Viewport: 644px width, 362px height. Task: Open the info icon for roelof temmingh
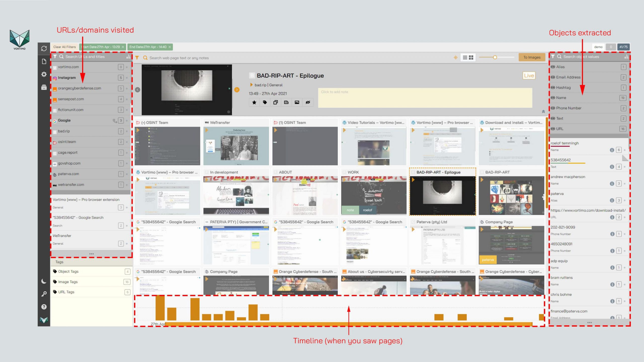[612, 150]
